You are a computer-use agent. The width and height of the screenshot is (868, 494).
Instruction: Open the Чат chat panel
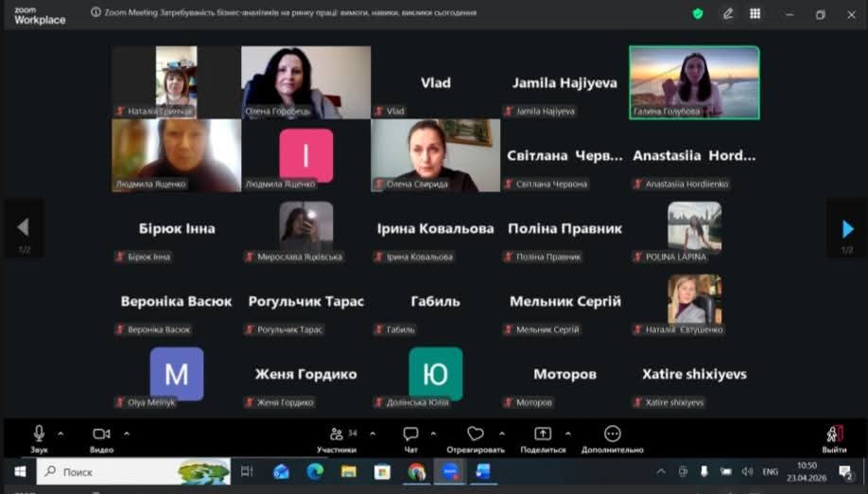pos(410,435)
